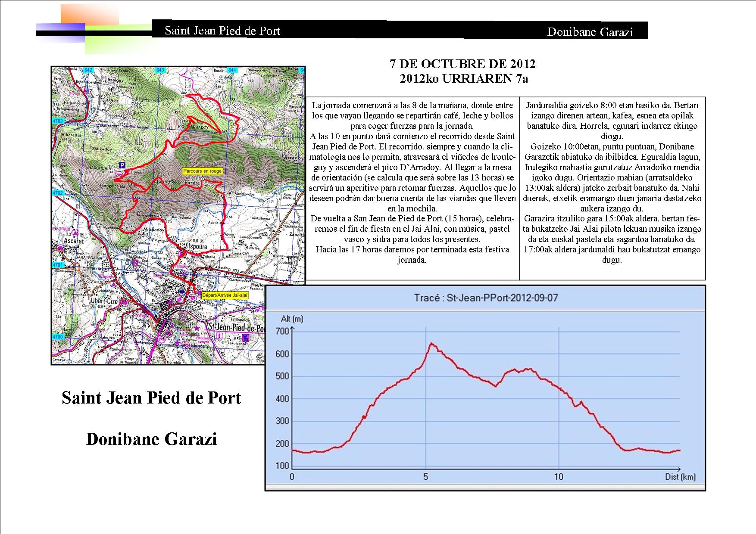
Task: Click the chart title 'Tracé : St-Jean-PPort-2012-09-07'
Action: (x=485, y=298)
